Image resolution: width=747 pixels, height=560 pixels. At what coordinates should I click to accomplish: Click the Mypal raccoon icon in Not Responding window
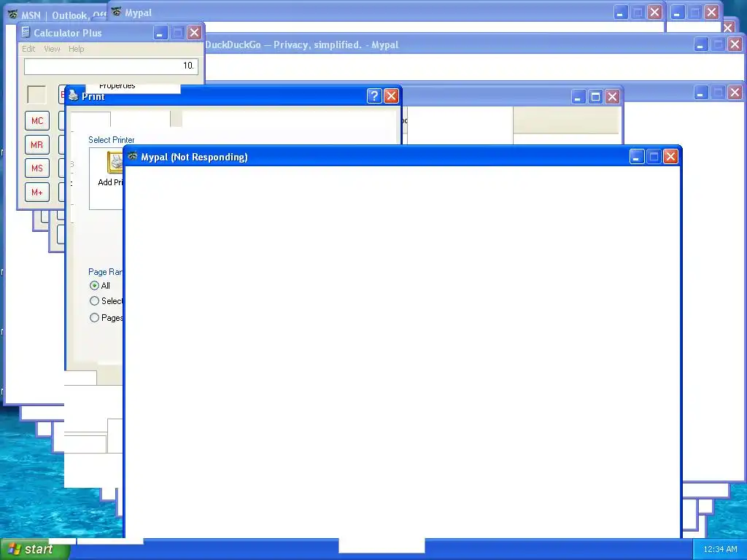(x=133, y=156)
